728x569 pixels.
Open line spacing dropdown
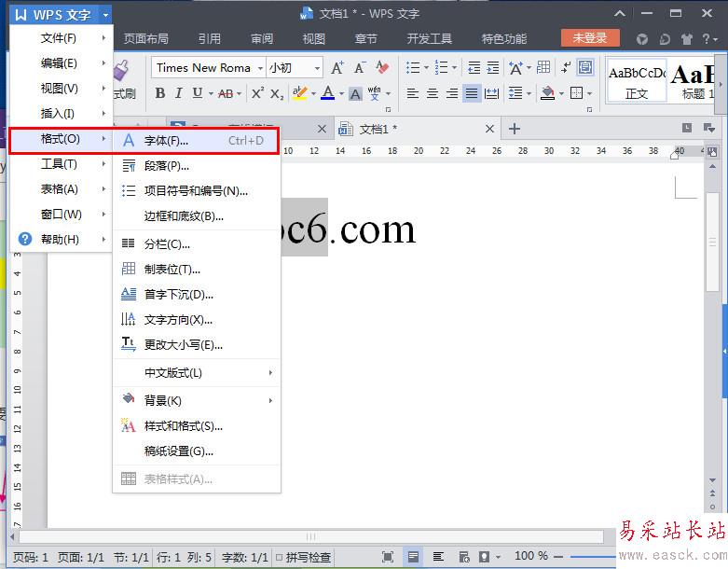click(x=529, y=94)
